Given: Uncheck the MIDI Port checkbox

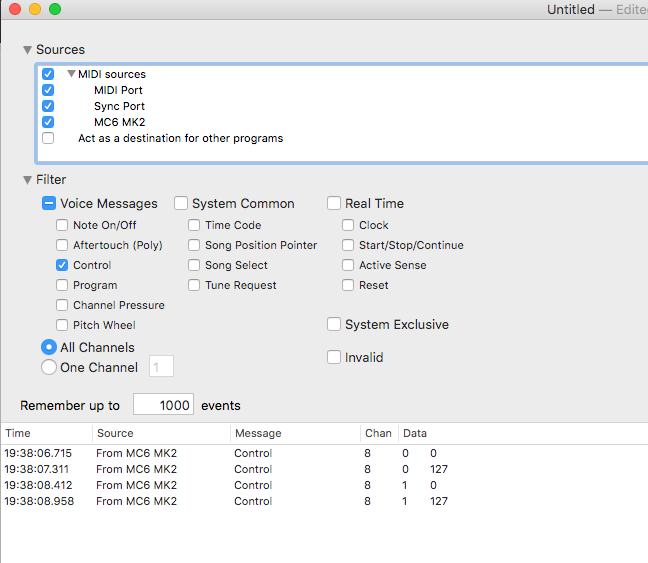Looking at the screenshot, I should point(48,90).
